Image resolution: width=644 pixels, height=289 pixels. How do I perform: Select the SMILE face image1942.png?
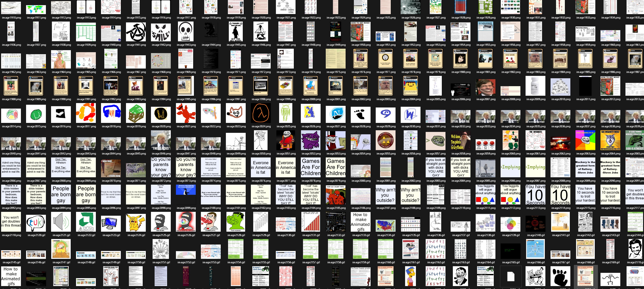tap(161, 33)
